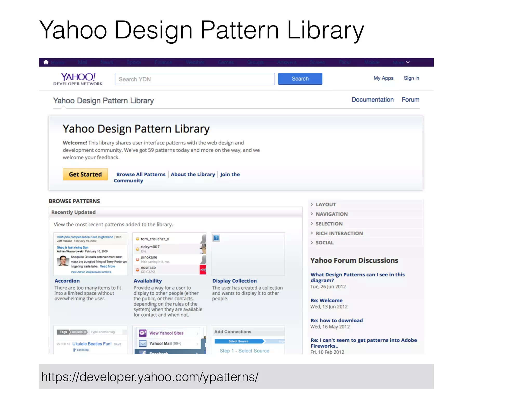
Task: Open Browse All Patterns link
Action: [141, 174]
